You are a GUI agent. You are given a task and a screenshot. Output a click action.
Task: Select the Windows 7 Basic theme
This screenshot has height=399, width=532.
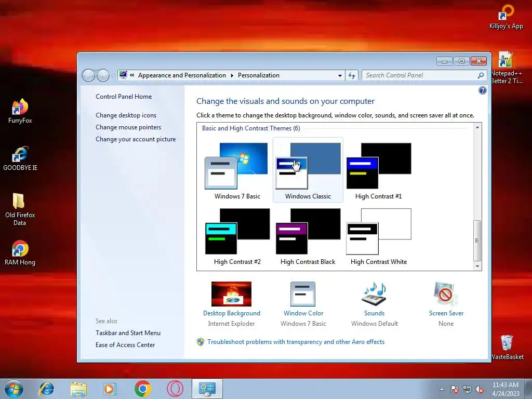tap(237, 170)
